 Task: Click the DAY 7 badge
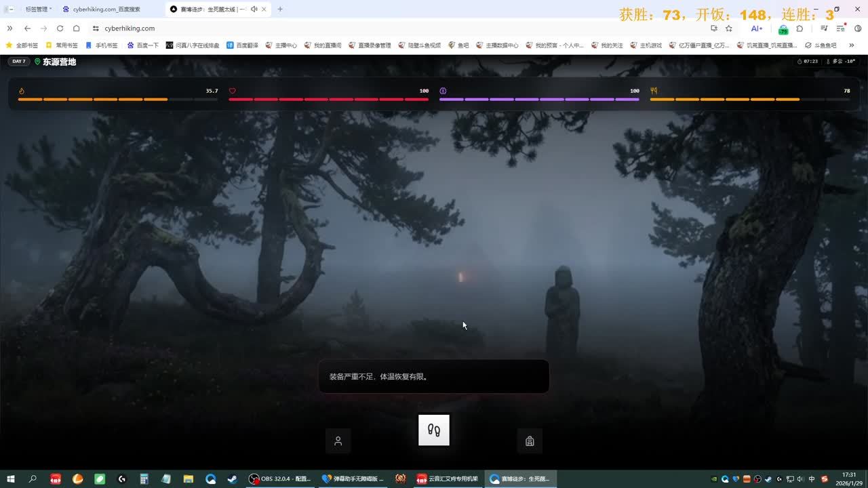[19, 62]
